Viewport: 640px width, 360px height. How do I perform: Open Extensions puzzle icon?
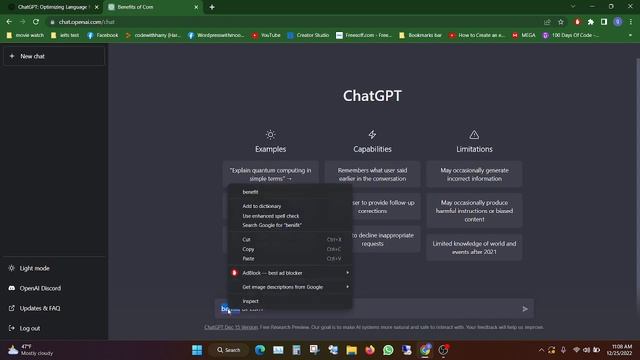591,22
